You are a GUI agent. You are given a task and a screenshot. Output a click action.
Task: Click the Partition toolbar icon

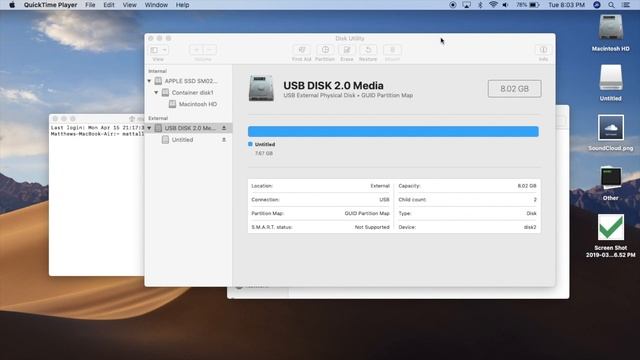325,50
